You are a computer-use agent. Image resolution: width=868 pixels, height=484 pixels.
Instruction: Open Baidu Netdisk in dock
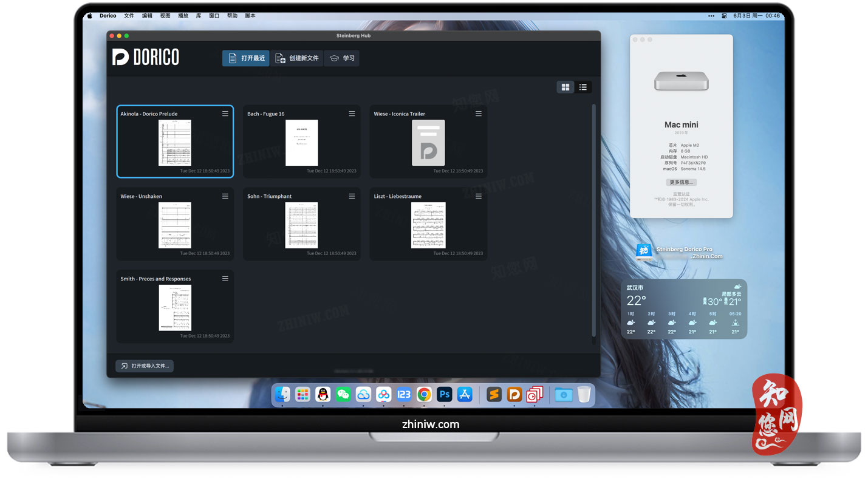click(x=384, y=395)
